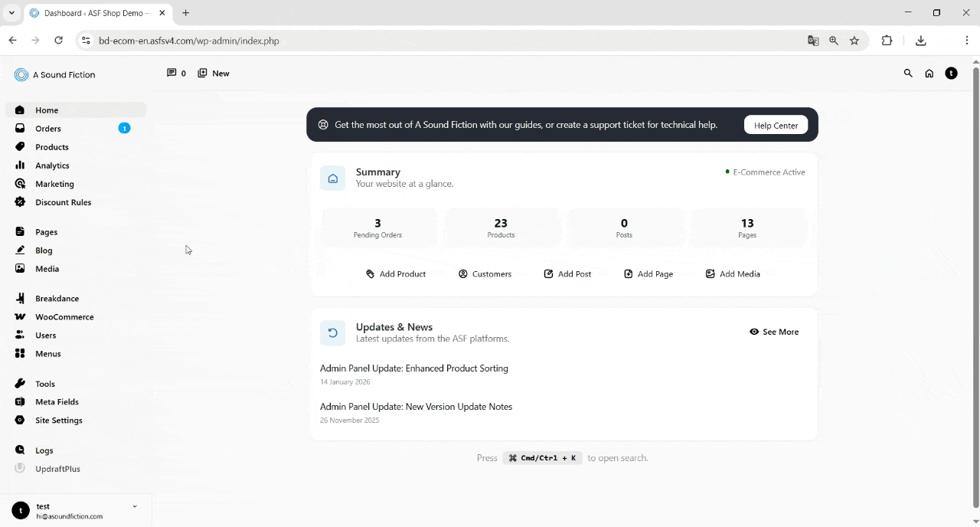Click the Add Media shortcut
Viewport: 980px width, 527px height.
coord(733,273)
